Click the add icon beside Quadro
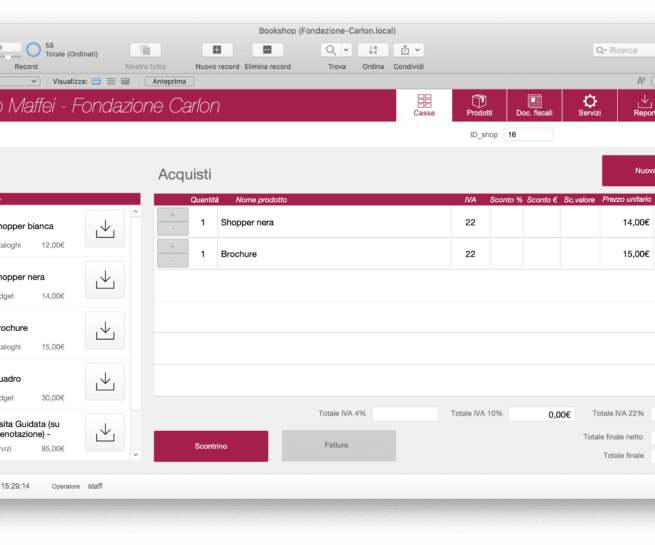 click(104, 381)
